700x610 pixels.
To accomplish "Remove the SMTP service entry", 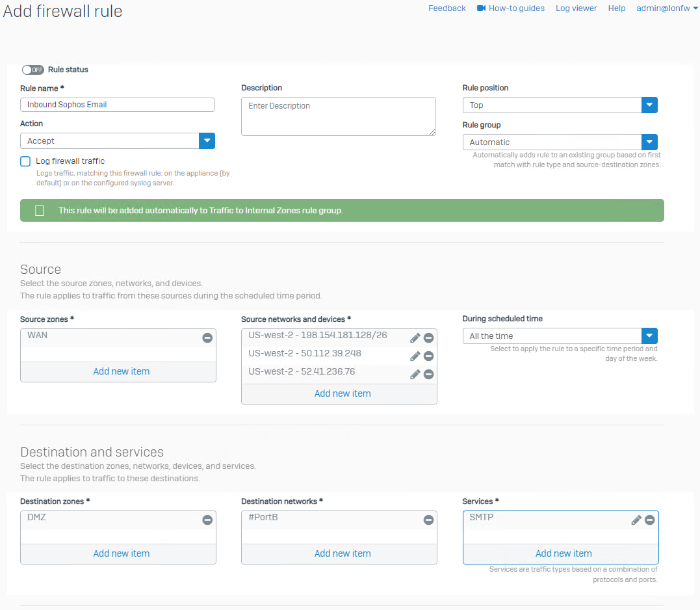I will [x=649, y=520].
